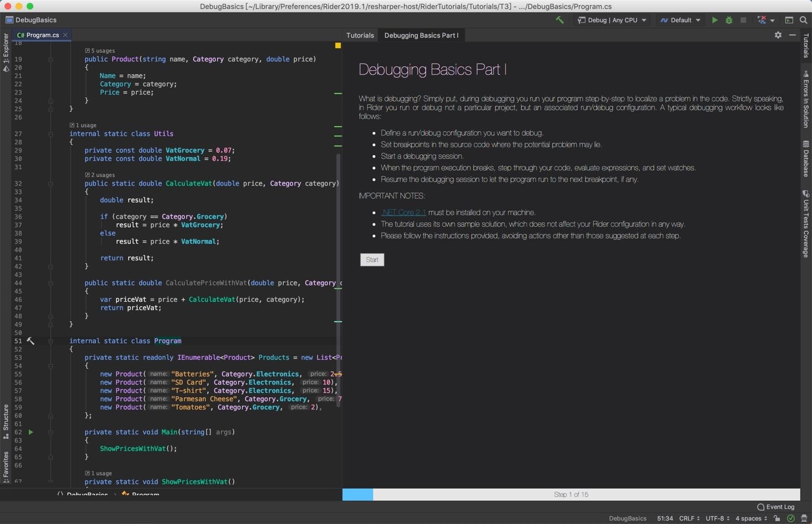Screen dimensions: 812x524
Task: Change 4 spaces indent setting
Action: 751,518
